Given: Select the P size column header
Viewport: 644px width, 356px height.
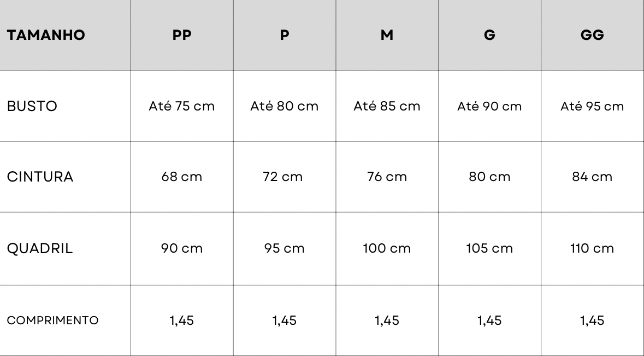Looking at the screenshot, I should [284, 36].
